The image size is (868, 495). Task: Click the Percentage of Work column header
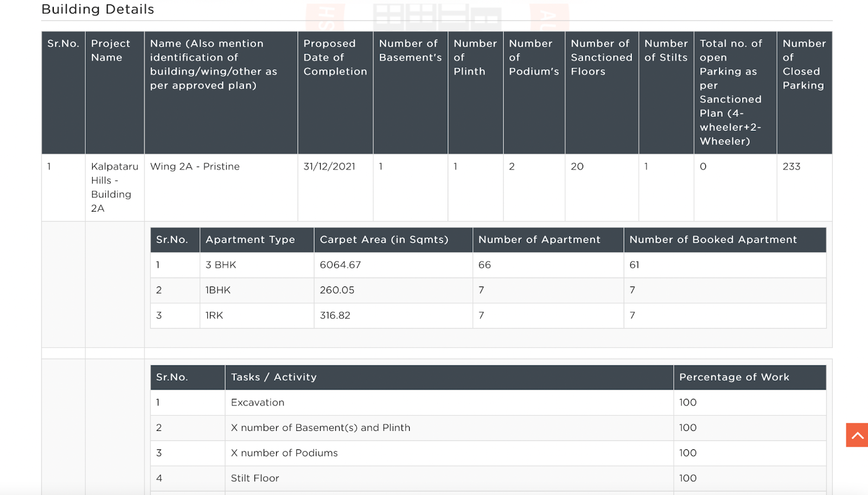[750, 377]
